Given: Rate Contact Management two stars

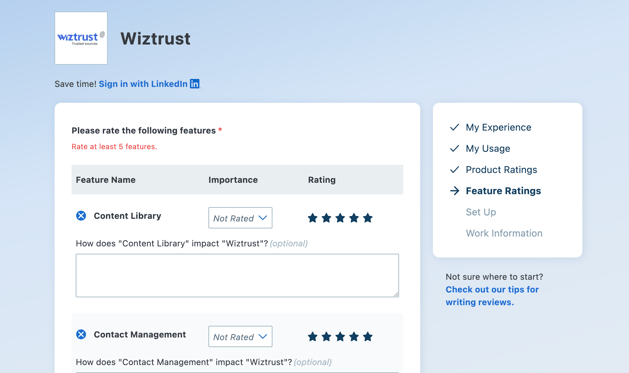Looking at the screenshot, I should [327, 337].
